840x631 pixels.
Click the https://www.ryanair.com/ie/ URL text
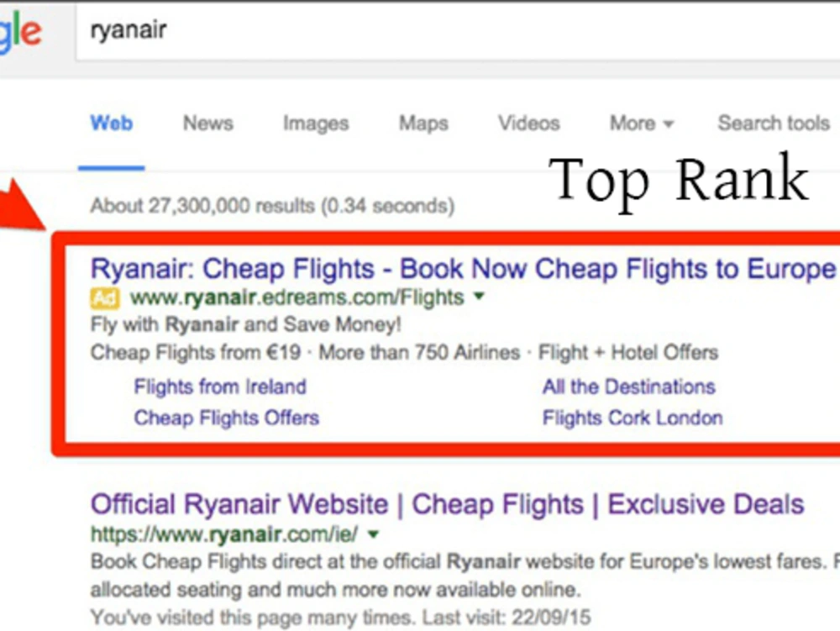click(224, 534)
